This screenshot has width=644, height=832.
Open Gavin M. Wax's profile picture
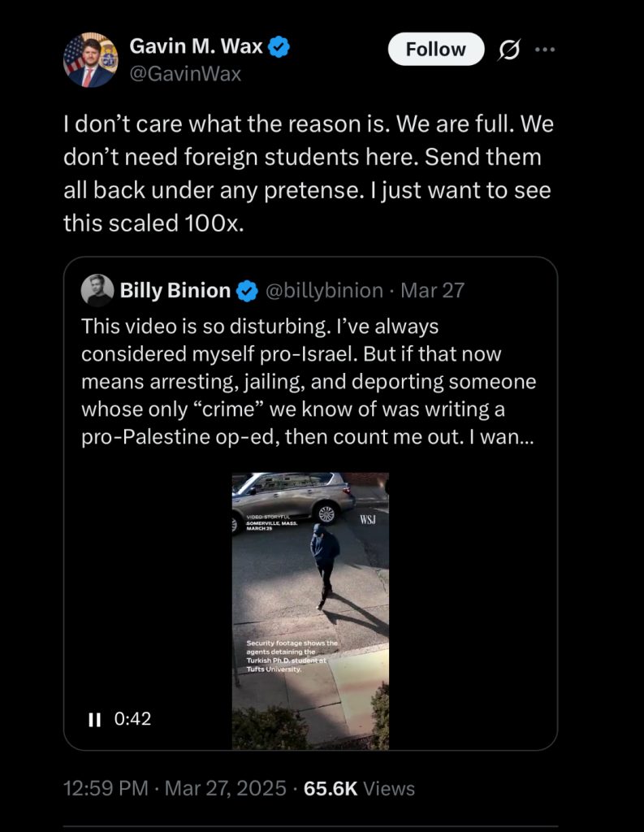[x=90, y=60]
